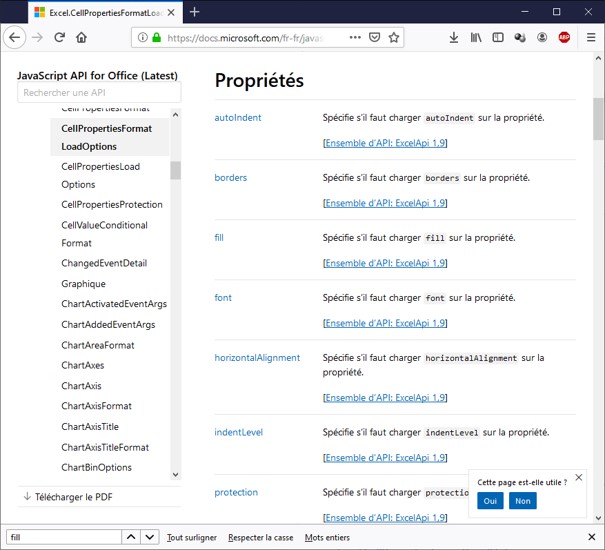Open ChartAreaFormat sidebar entry

[x=98, y=345]
